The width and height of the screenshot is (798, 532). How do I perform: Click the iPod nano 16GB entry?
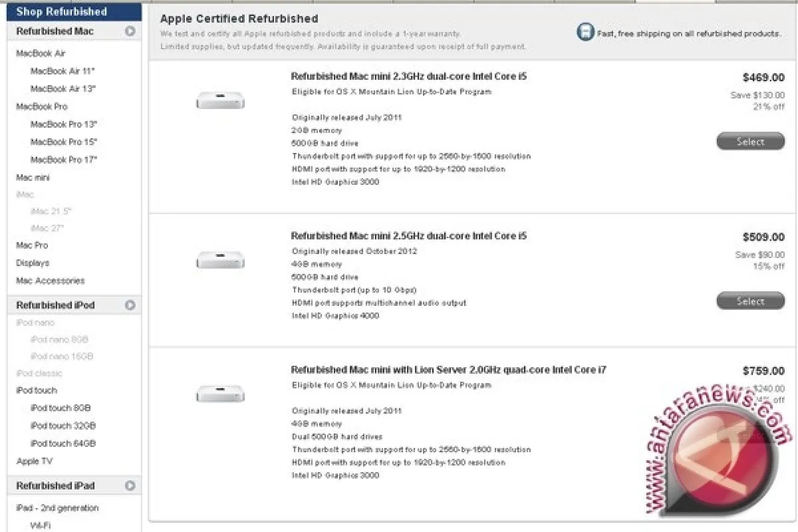pos(62,356)
